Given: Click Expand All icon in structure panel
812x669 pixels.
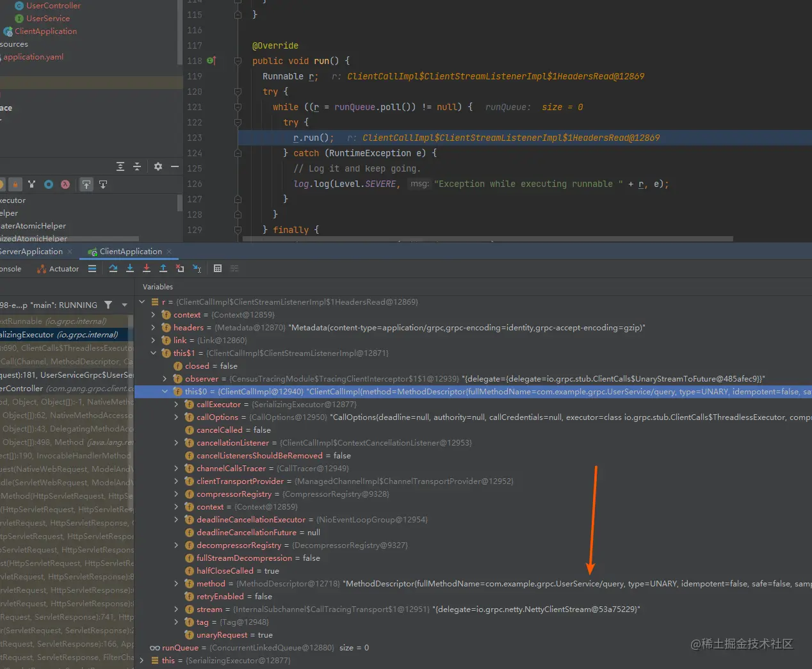Looking at the screenshot, I should pos(120,166).
